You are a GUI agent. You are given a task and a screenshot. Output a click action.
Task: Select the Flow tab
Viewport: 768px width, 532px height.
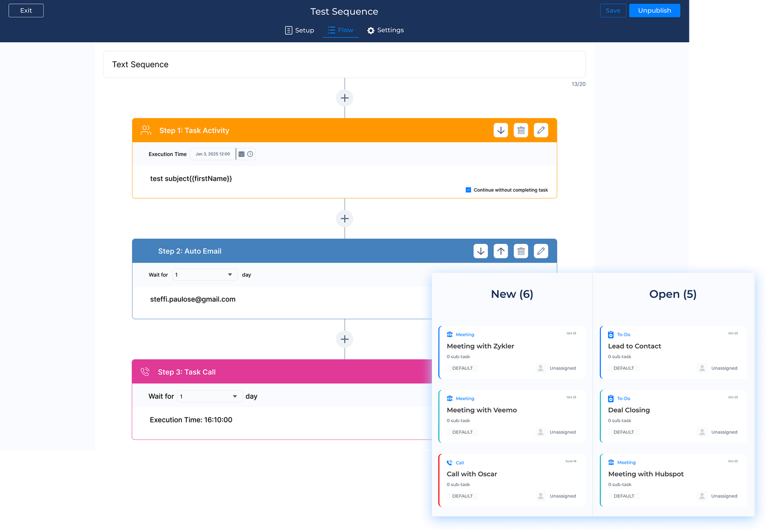coord(341,30)
